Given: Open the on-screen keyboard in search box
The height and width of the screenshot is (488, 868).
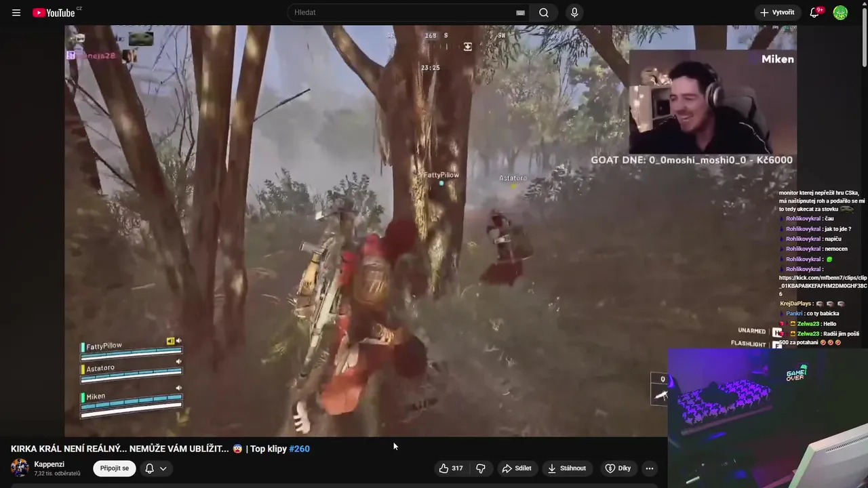Looking at the screenshot, I should pos(520,13).
